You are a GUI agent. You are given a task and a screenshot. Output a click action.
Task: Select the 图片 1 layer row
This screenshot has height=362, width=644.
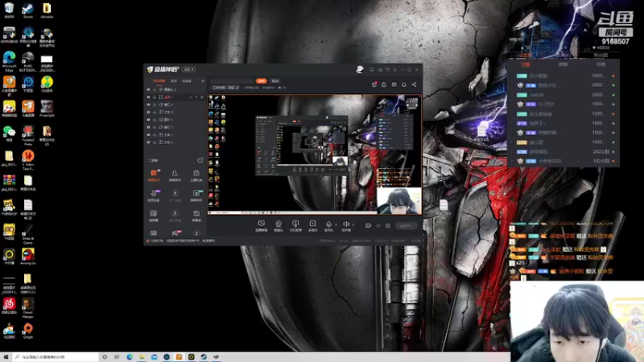pos(175,120)
